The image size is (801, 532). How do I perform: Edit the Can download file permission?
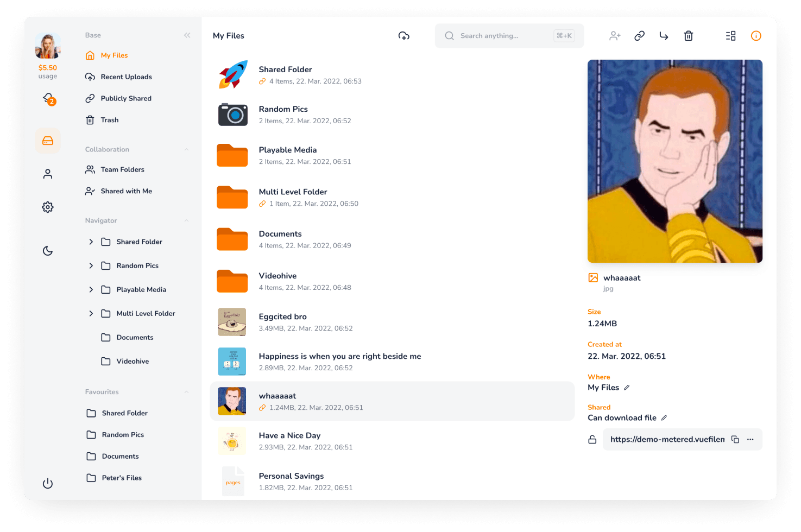(x=664, y=418)
